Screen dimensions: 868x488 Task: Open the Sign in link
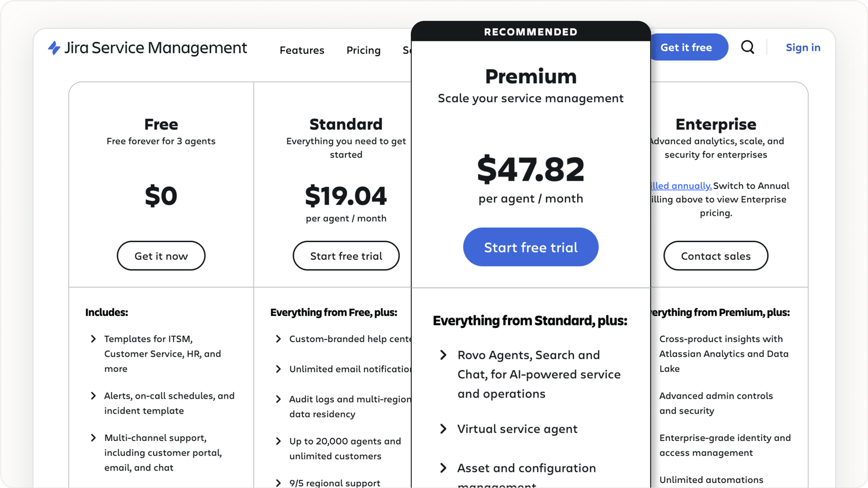click(x=802, y=47)
